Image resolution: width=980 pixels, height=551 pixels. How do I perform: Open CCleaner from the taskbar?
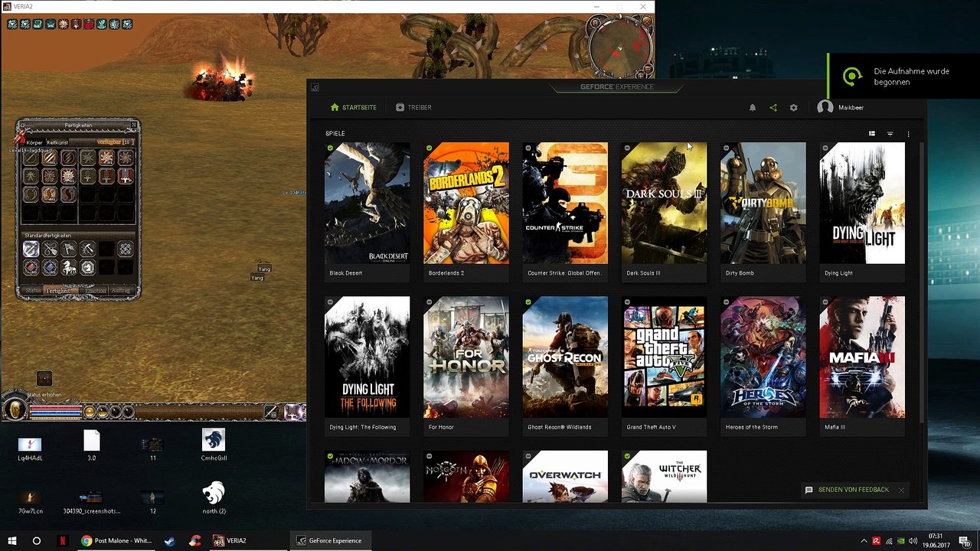[x=195, y=540]
